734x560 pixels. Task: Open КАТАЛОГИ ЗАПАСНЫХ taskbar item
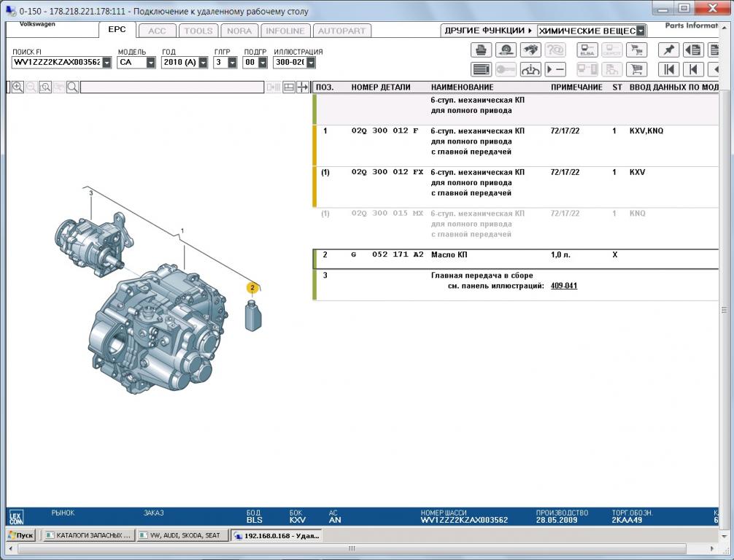(x=88, y=535)
